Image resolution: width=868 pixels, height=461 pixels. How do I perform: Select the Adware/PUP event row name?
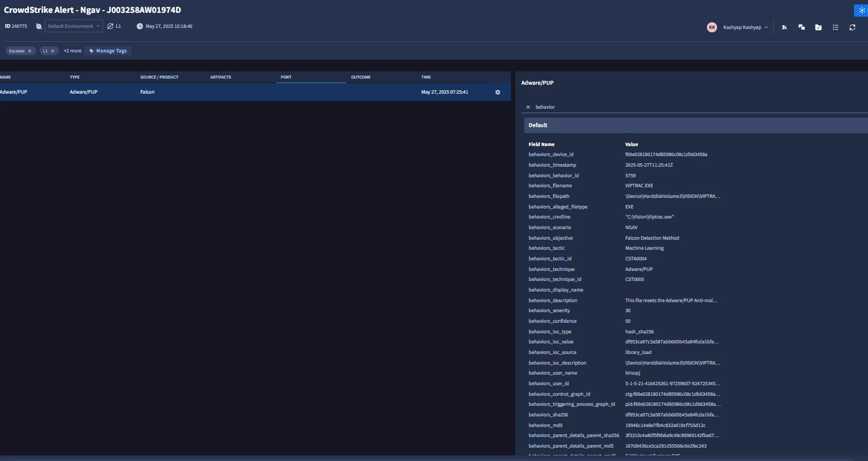[x=14, y=92]
